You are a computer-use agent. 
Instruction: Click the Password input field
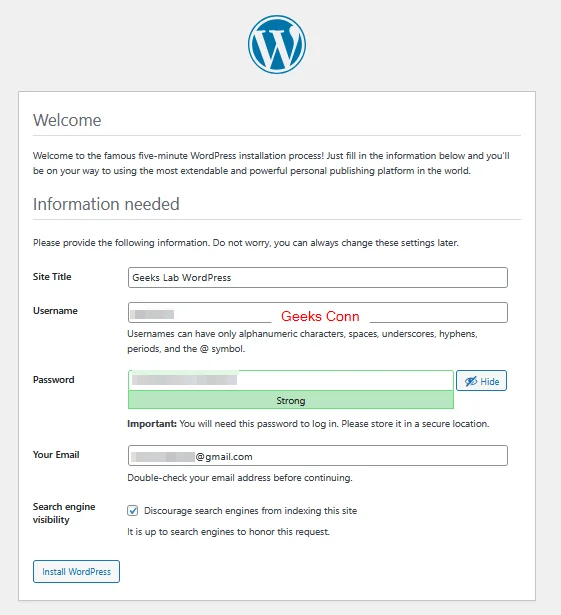click(291, 380)
